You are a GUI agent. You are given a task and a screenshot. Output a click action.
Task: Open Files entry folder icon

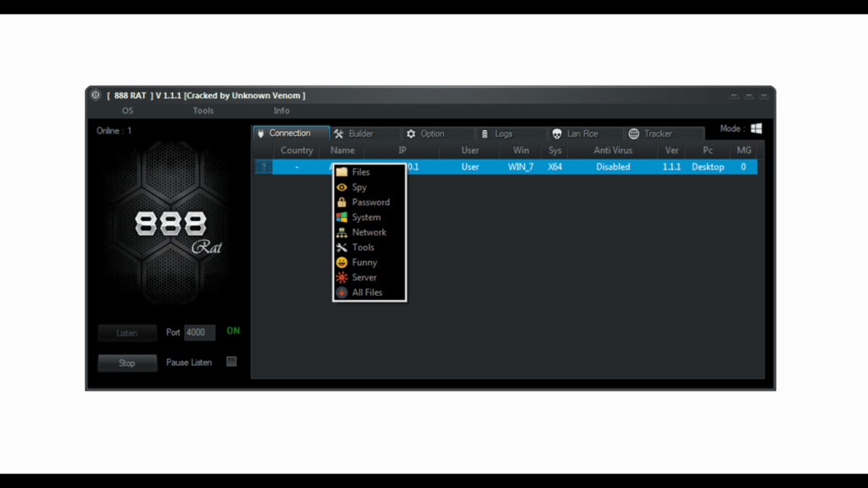click(x=342, y=172)
